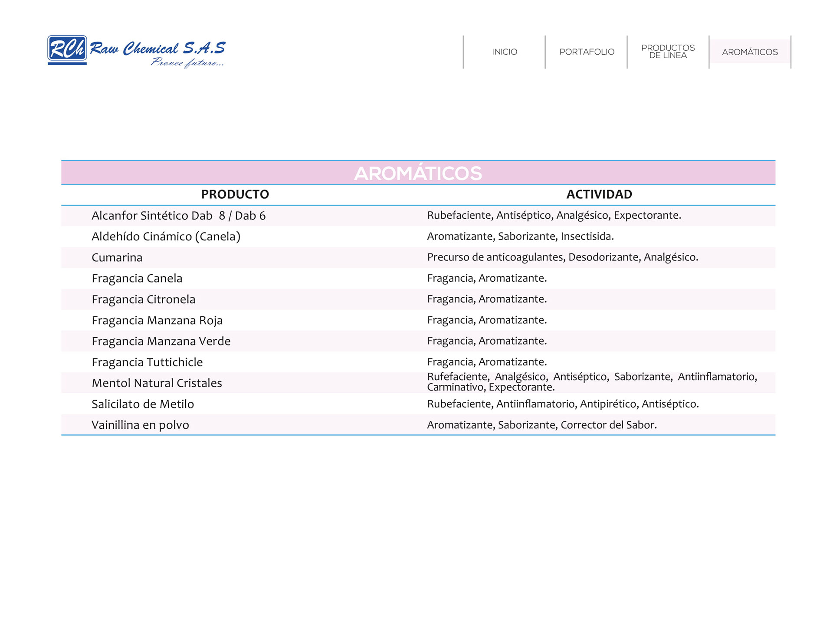The image size is (833, 644).
Task: Select Alcanfor Sintético Dab 8 row
Action: [x=178, y=216]
